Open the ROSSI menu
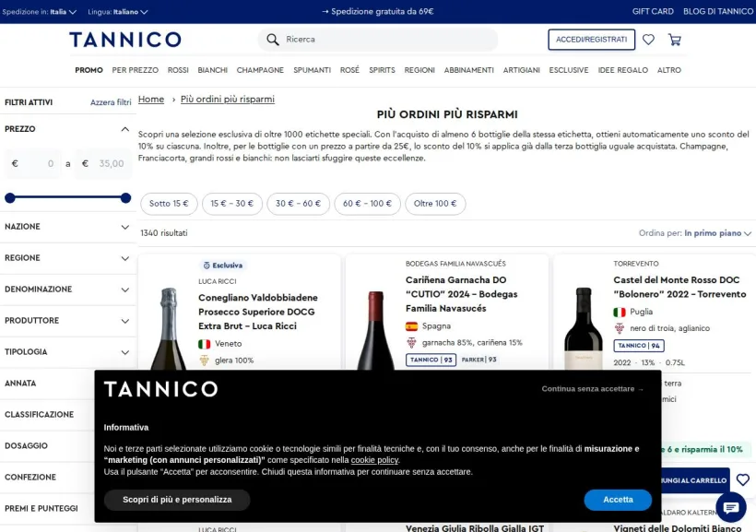 click(178, 70)
